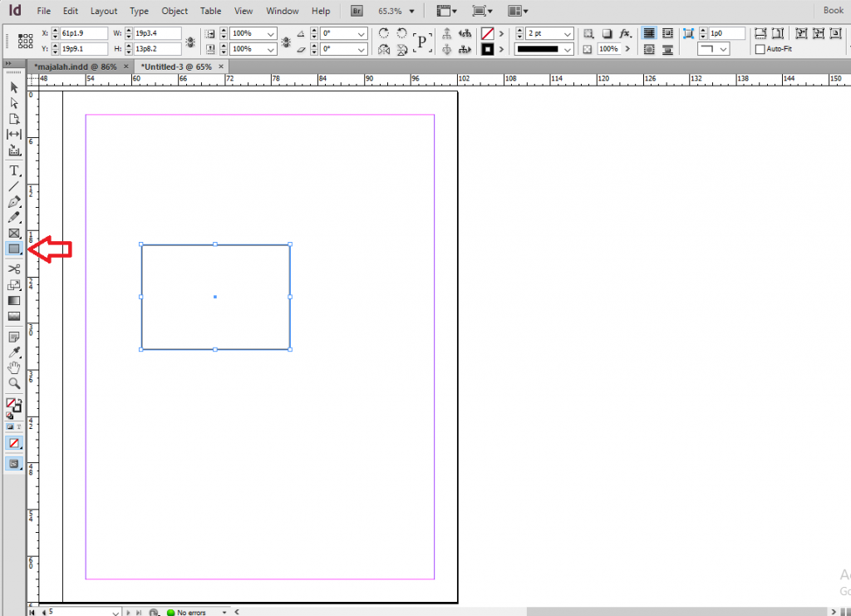Viewport: 851px width, 616px height.
Task: Open the Edit menu
Action: click(x=70, y=11)
